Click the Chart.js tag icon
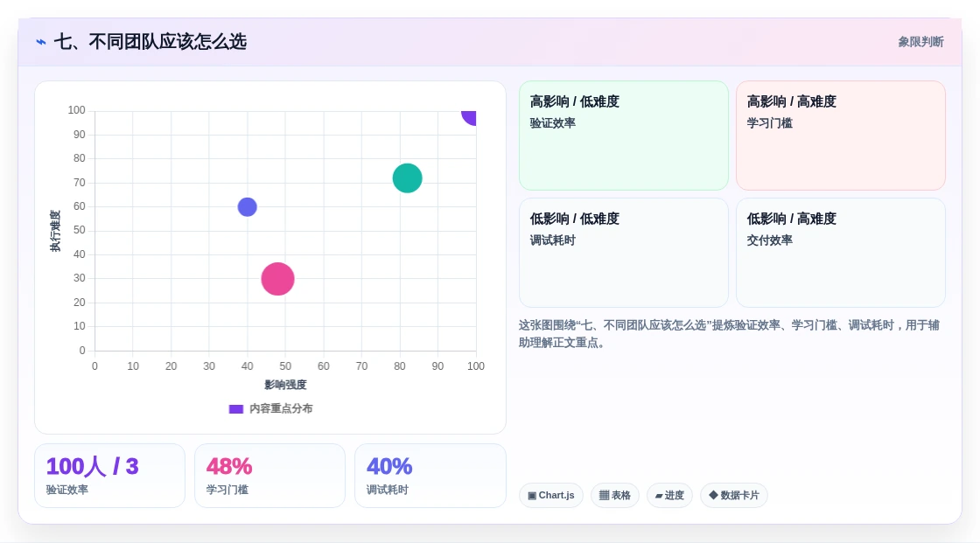 [532, 496]
